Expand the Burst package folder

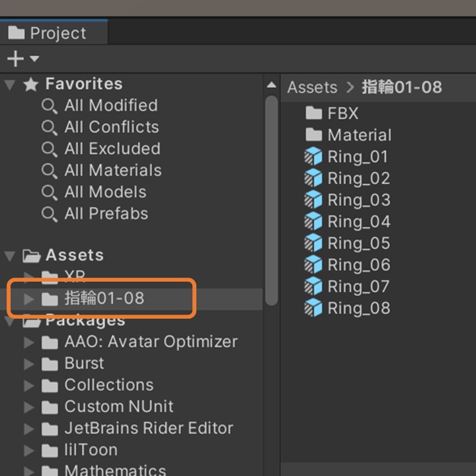point(28,364)
